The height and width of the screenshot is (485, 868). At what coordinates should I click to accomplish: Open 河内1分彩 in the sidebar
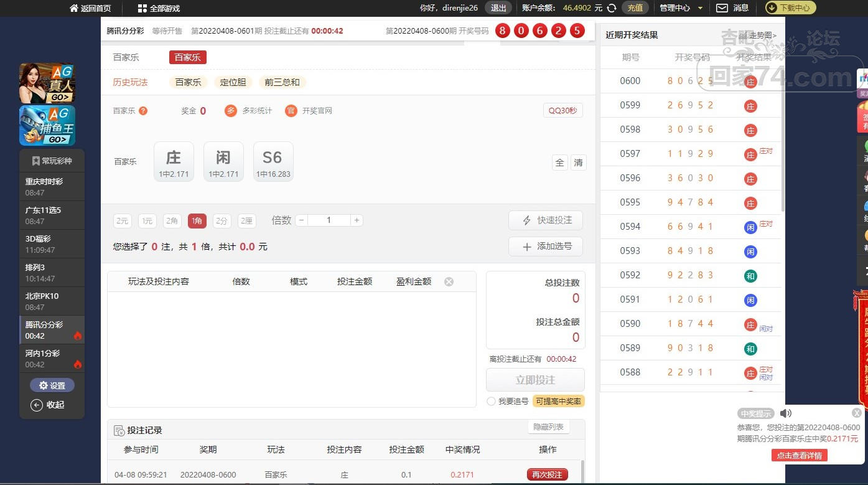52,359
